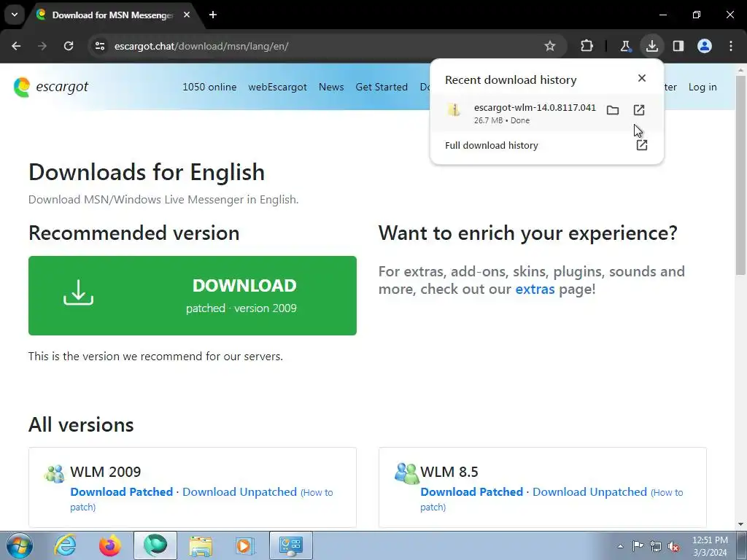Screen dimensions: 747x560
Task: Launch Internet Explorer from the taskbar
Action: 65,545
